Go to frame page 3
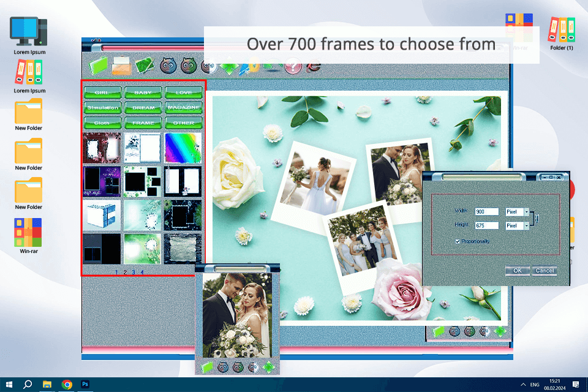Viewport: 588px width, 392px height. (x=134, y=273)
